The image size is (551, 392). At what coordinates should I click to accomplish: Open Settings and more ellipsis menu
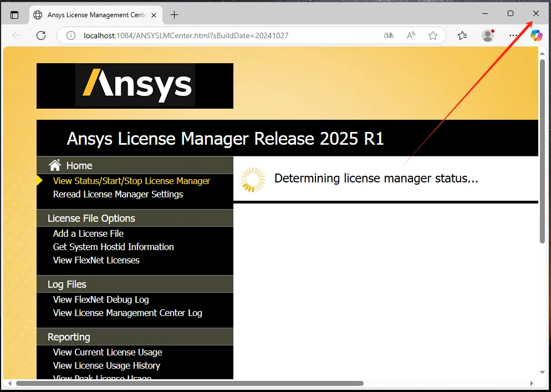[513, 35]
